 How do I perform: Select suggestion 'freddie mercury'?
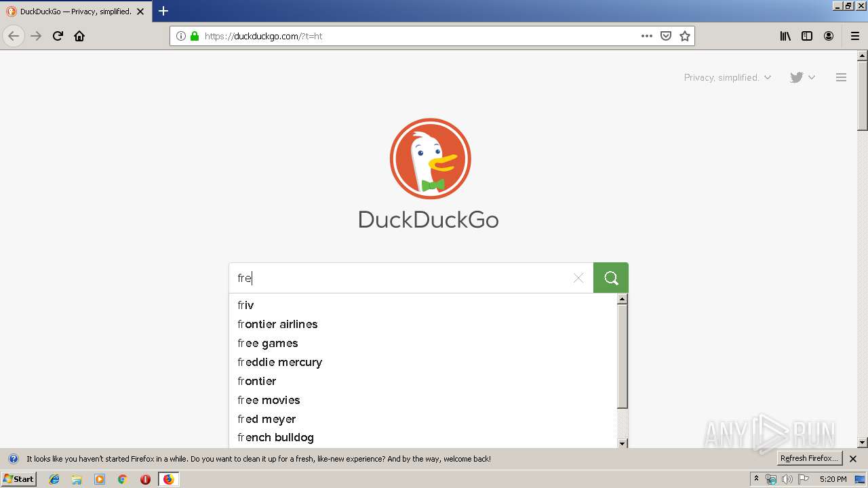423,362
